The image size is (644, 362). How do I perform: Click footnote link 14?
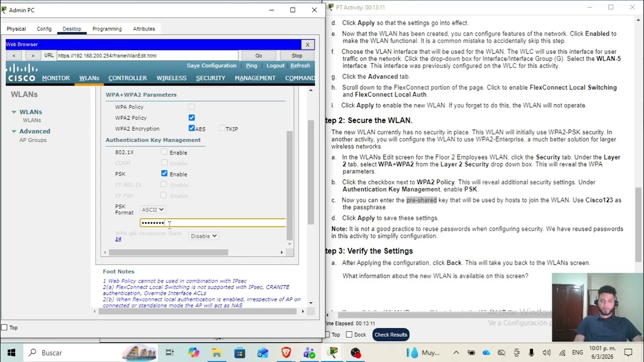point(118,239)
